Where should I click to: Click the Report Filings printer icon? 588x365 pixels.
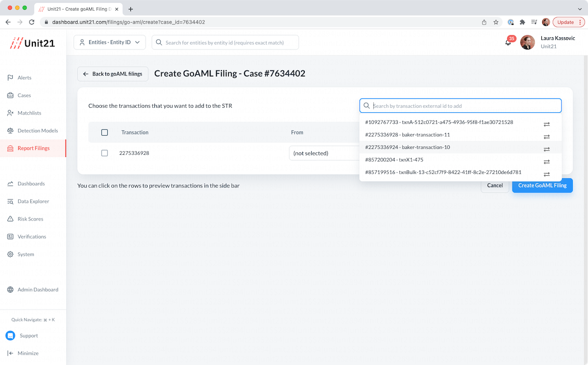point(10,148)
